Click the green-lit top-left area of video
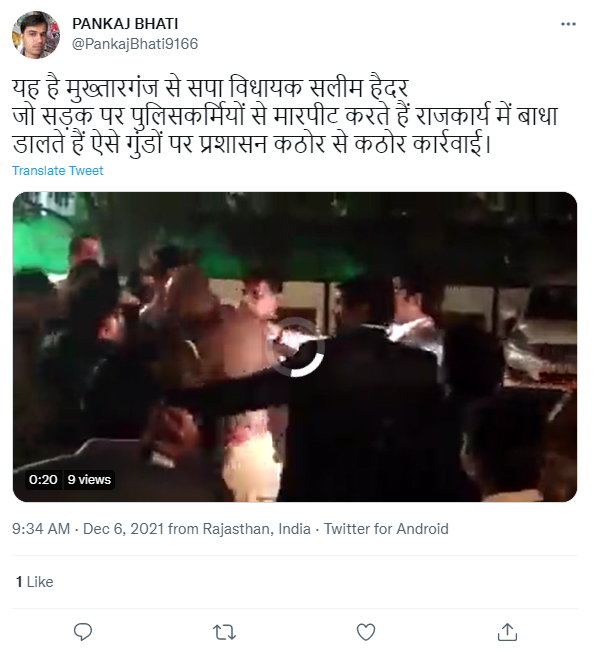The width and height of the screenshot is (593, 654). point(40,242)
